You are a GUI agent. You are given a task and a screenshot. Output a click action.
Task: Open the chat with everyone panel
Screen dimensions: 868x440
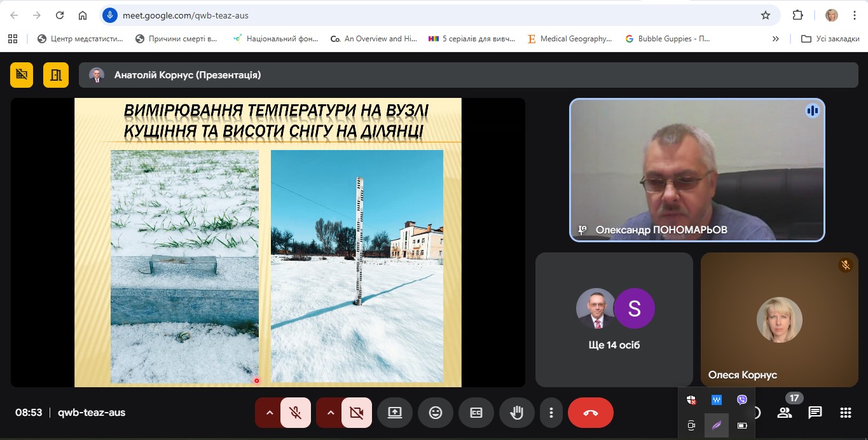815,413
